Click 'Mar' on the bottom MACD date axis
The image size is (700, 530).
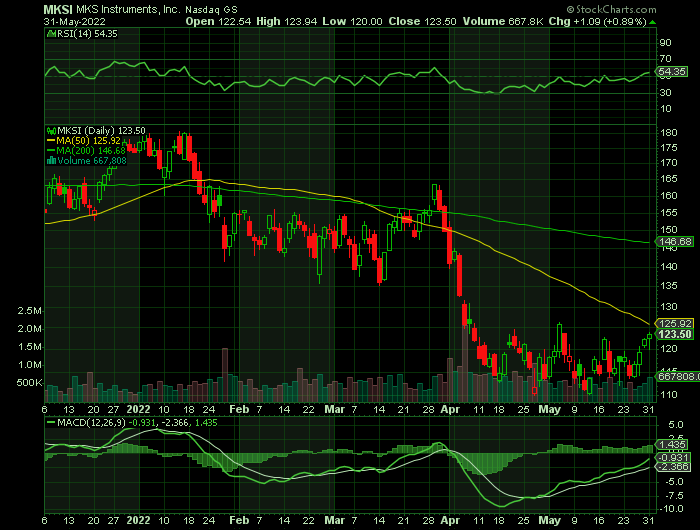[334, 521]
